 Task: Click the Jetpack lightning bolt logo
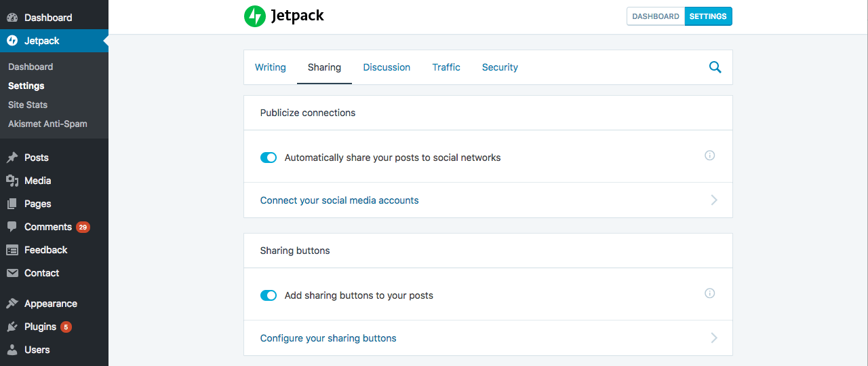(x=255, y=16)
